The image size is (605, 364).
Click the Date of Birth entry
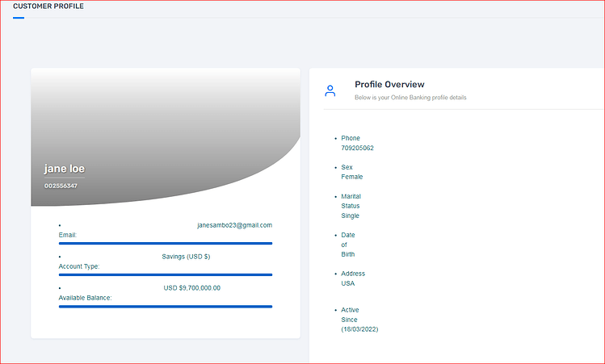click(x=347, y=245)
